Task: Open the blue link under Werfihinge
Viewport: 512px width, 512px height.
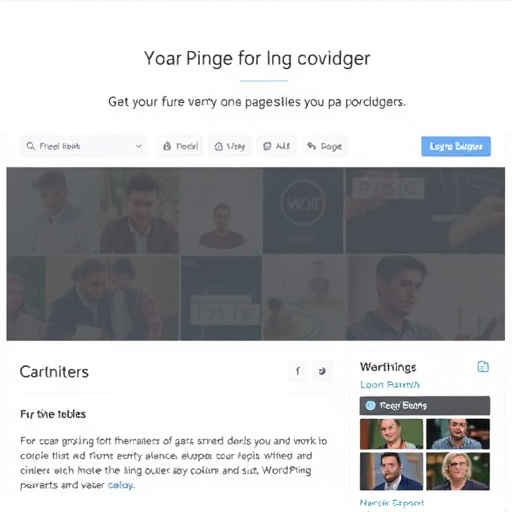Action: [390, 385]
